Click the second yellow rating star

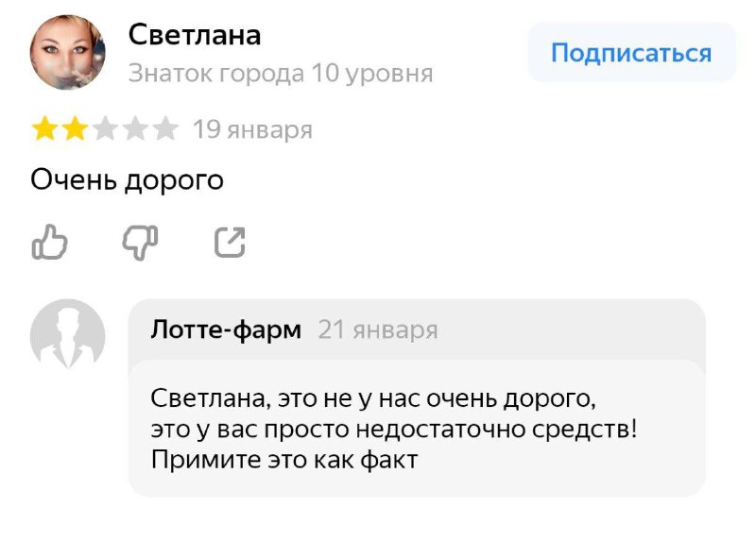[x=75, y=129]
